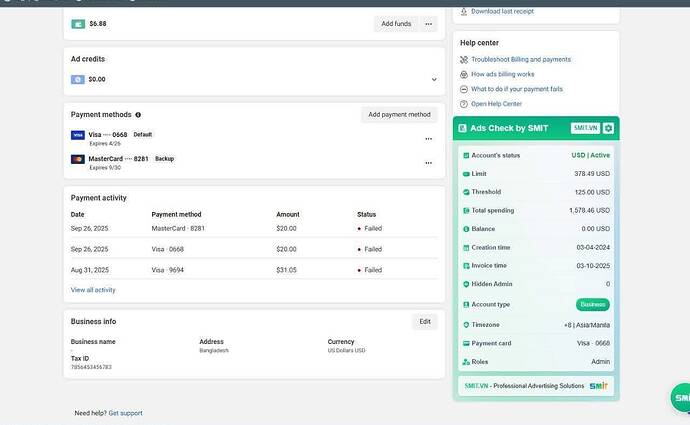
Task: Click the Roles people icon
Action: [x=466, y=362]
